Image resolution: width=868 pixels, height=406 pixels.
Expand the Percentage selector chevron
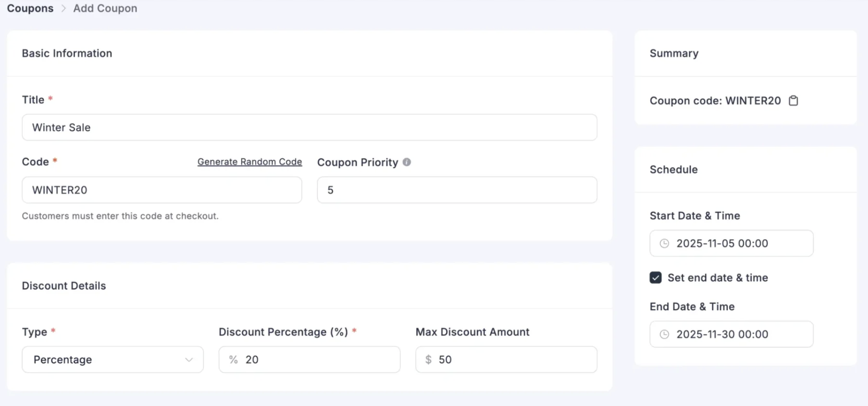pyautogui.click(x=189, y=360)
